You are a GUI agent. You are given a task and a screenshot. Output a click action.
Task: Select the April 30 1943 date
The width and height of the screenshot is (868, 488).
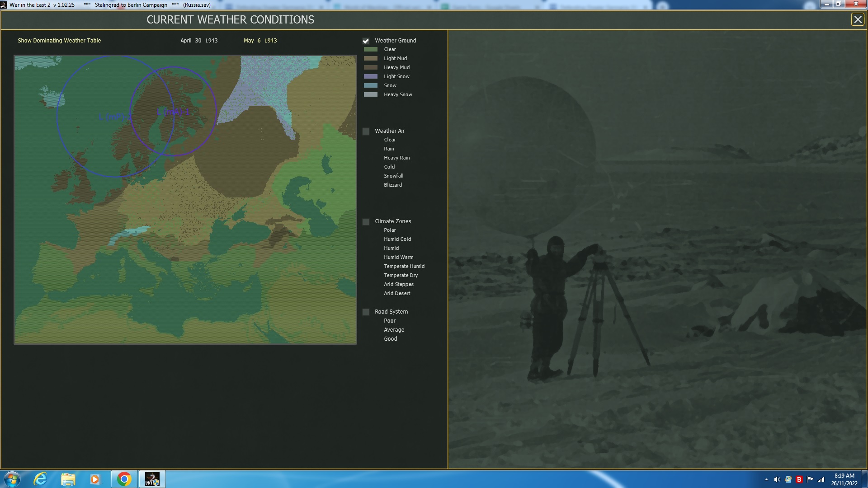tap(199, 41)
